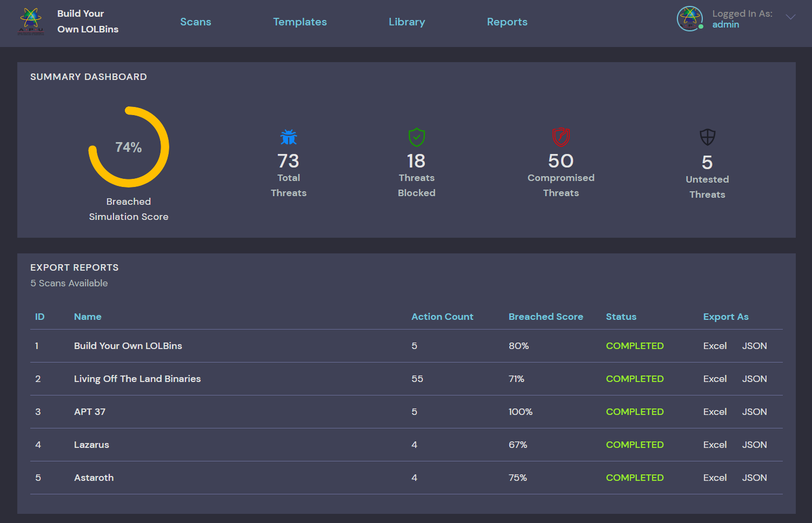This screenshot has width=812, height=523.
Task: Click the COMPLETED status for APT 37
Action: [x=635, y=412]
